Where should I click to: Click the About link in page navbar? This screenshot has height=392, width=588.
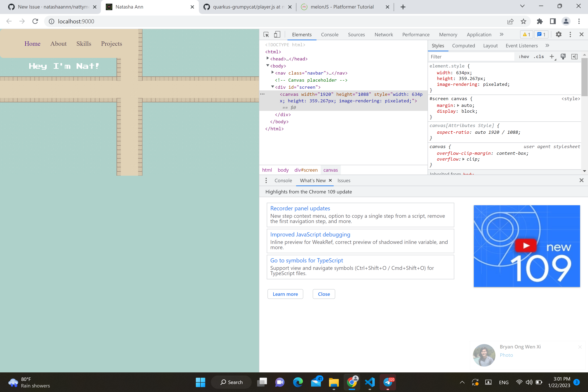point(58,44)
